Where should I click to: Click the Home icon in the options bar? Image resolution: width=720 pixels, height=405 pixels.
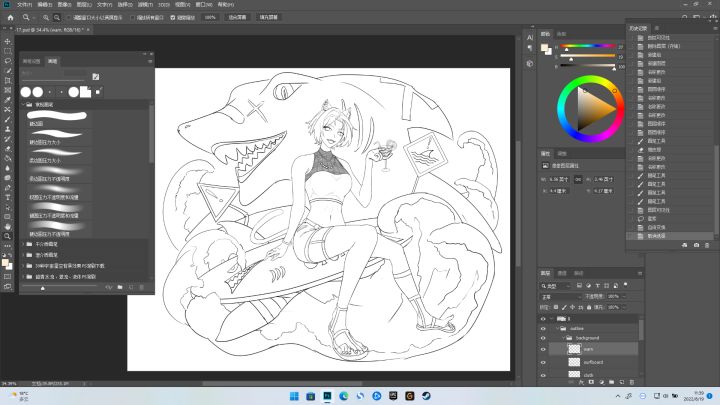tap(8, 17)
